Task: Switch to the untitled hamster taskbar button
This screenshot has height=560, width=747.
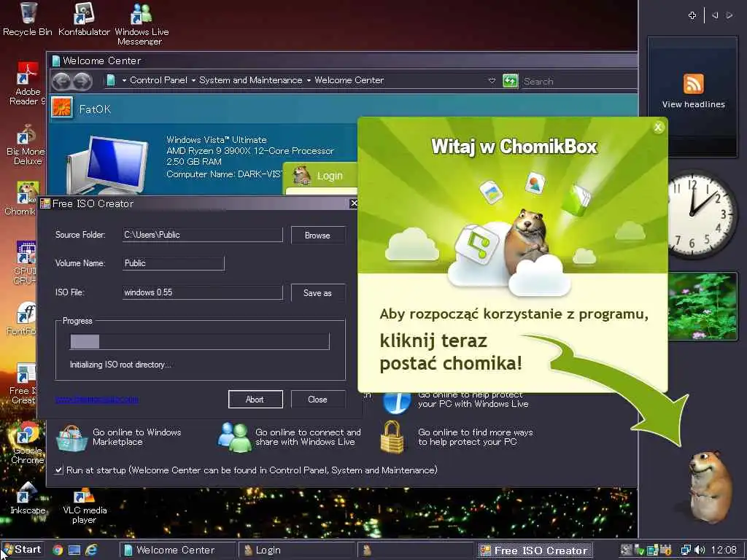Action: (x=416, y=550)
